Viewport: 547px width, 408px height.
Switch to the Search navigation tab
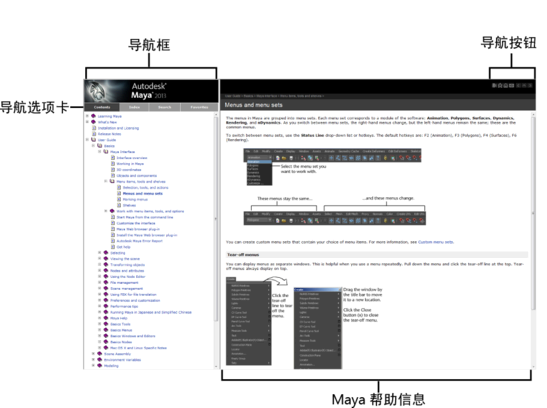pos(164,107)
